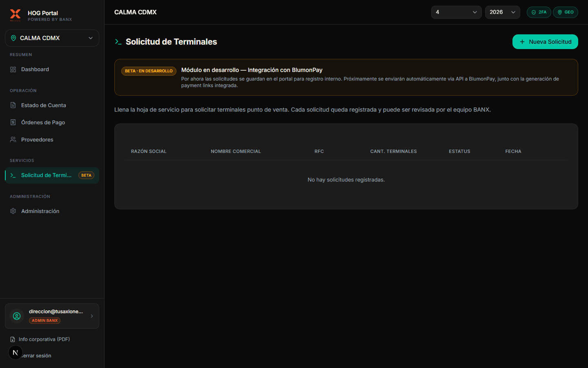Click the user avatar circle icon

[16, 316]
